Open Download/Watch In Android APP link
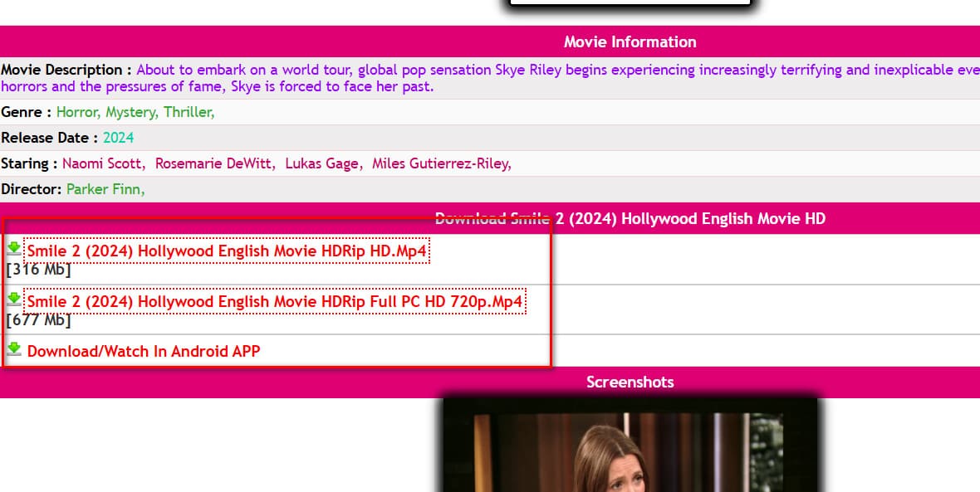 [144, 351]
